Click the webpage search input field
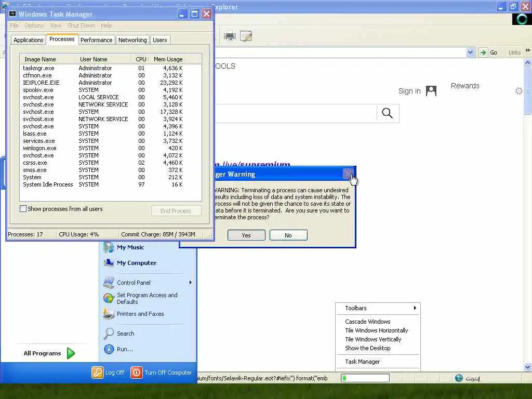 click(296, 113)
